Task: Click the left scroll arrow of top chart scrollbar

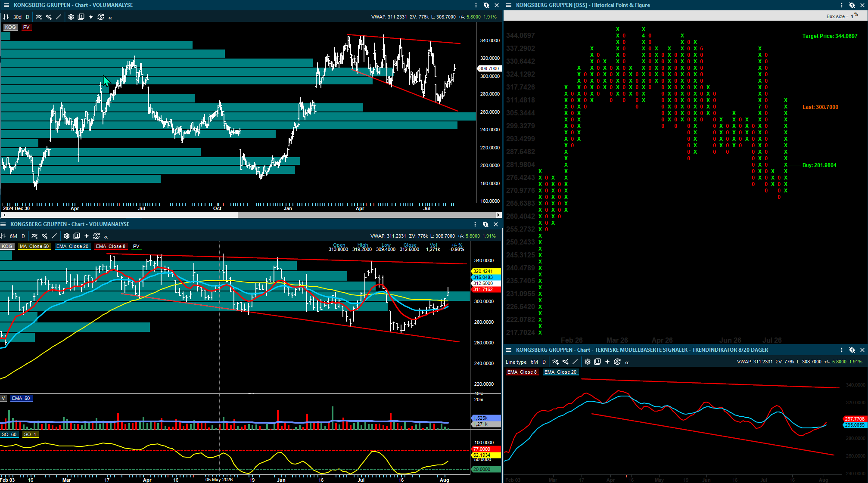Action: coord(5,214)
